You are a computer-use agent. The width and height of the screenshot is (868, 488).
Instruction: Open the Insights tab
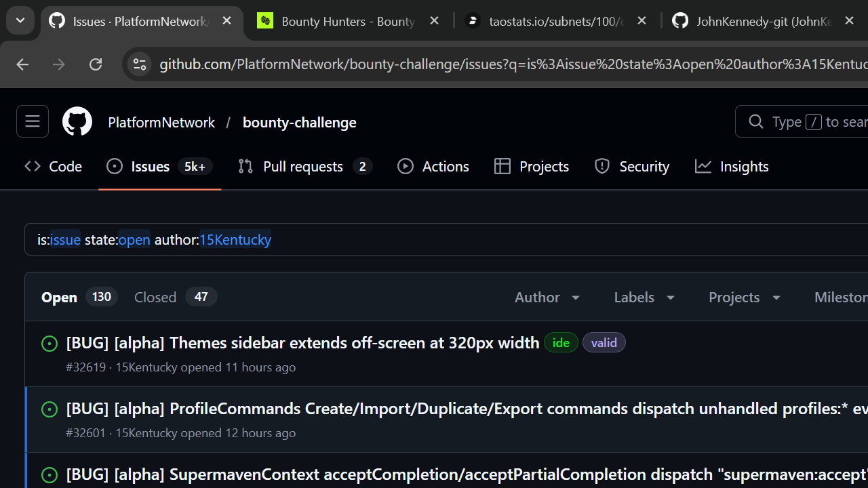732,167
